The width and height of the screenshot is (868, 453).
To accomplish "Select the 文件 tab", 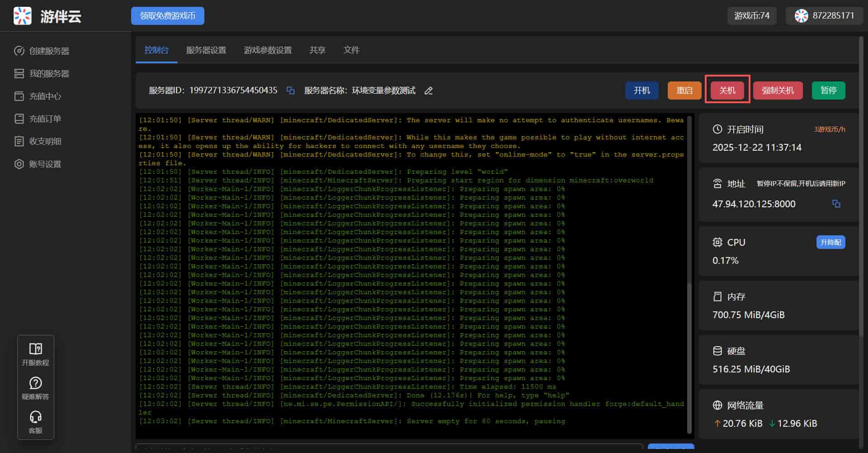I will (351, 50).
